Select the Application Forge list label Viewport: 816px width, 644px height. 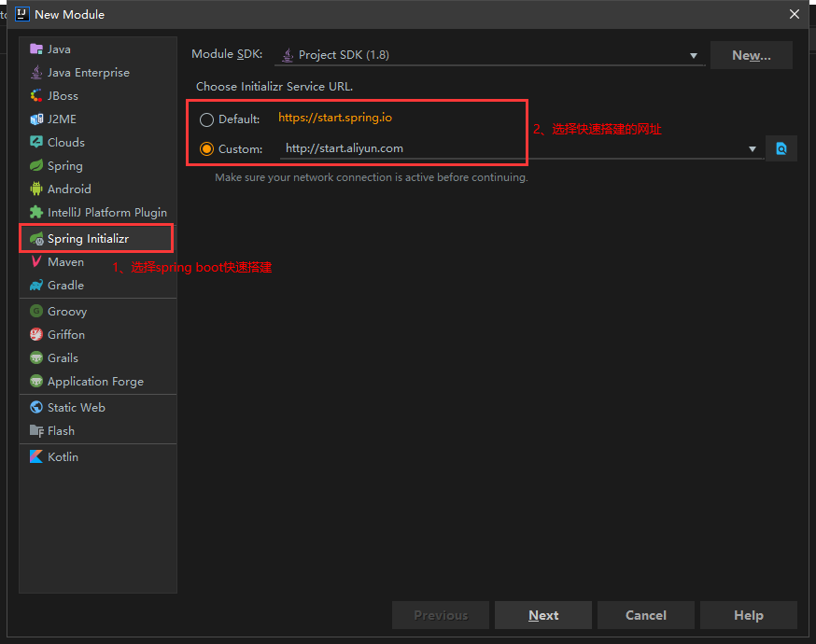point(96,382)
